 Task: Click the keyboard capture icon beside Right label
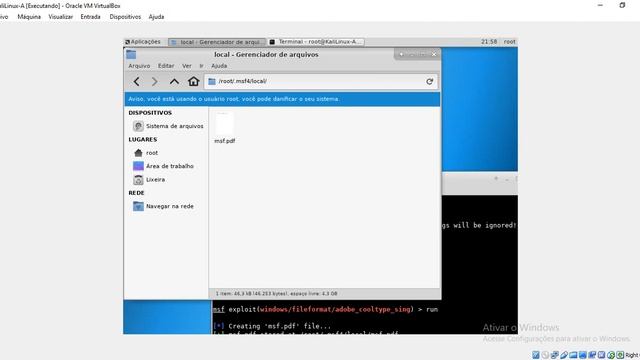pyautogui.click(x=620, y=355)
